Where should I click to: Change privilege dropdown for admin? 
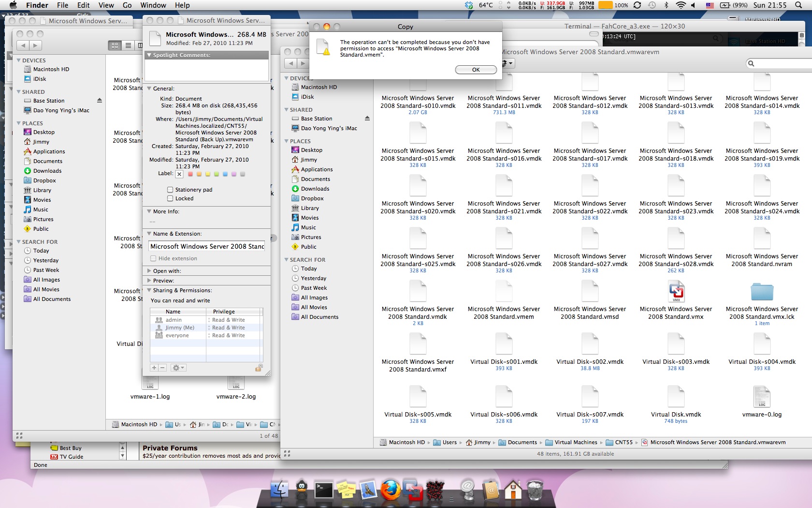coord(234,320)
